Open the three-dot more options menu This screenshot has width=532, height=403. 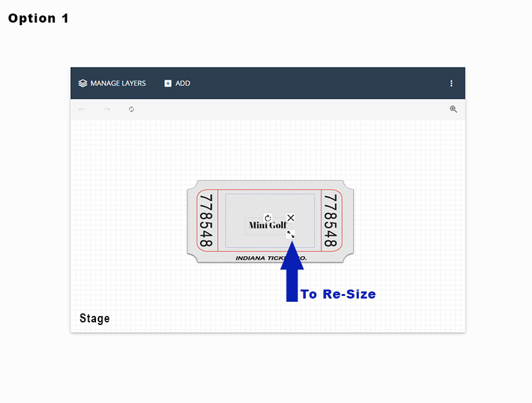[x=451, y=83]
